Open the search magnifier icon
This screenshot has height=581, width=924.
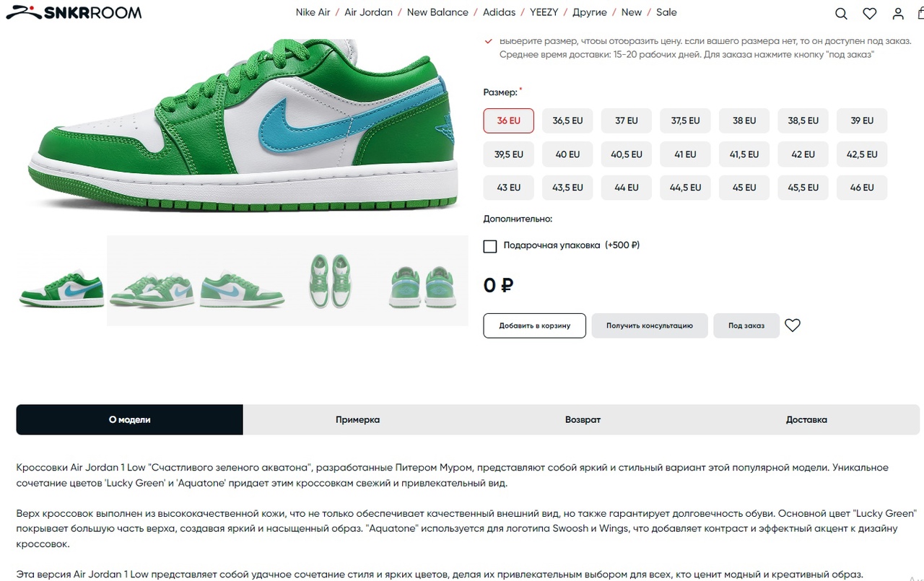(841, 13)
